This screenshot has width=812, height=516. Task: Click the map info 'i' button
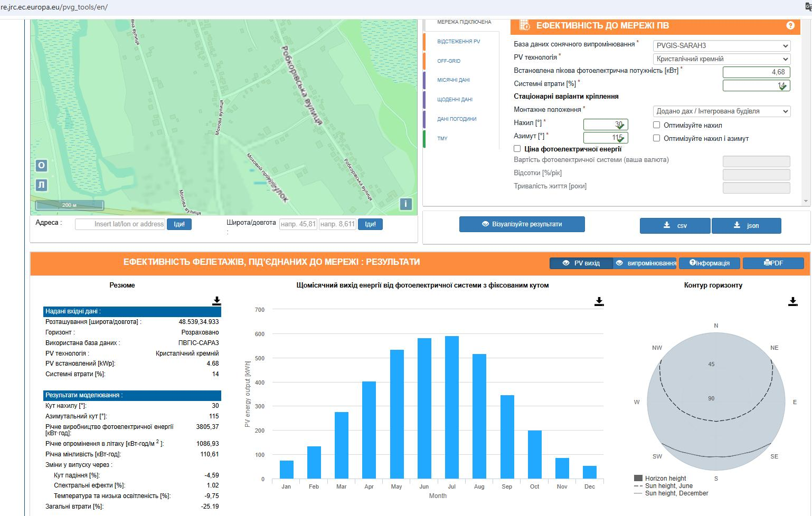[x=405, y=204]
